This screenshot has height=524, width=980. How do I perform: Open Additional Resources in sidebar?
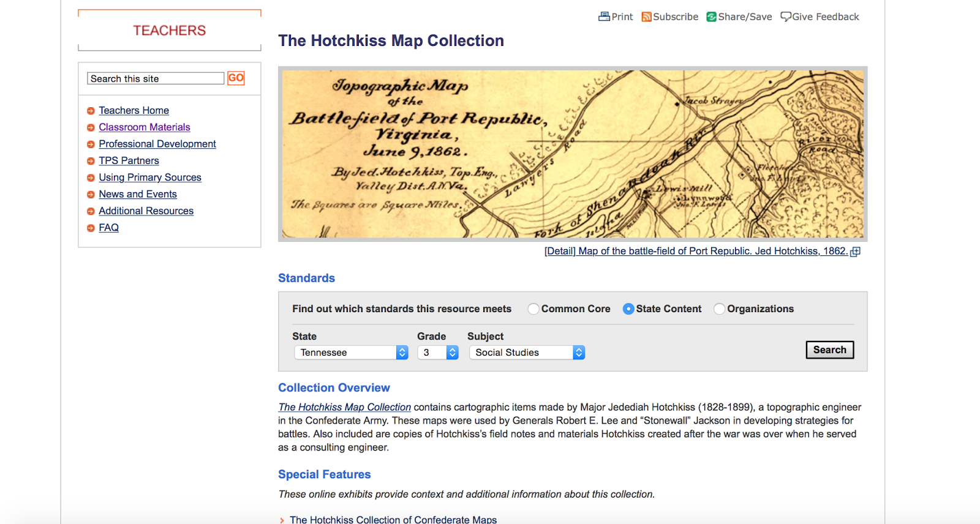[146, 211]
